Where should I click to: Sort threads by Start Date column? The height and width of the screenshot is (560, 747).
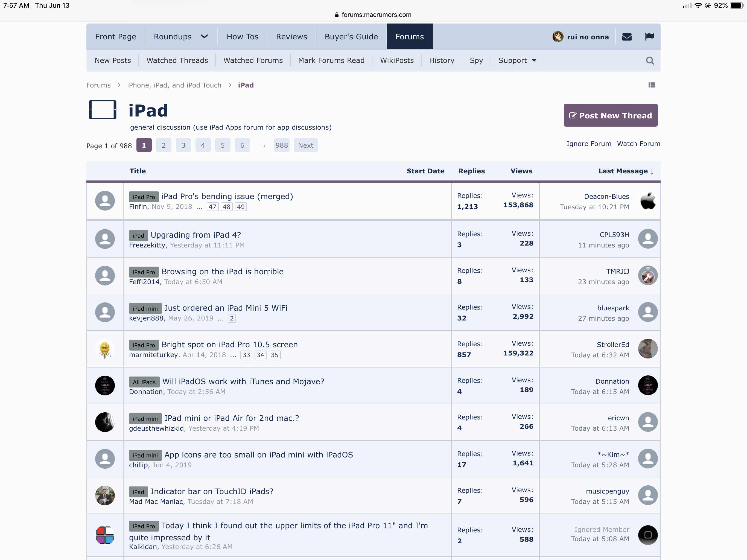(425, 171)
